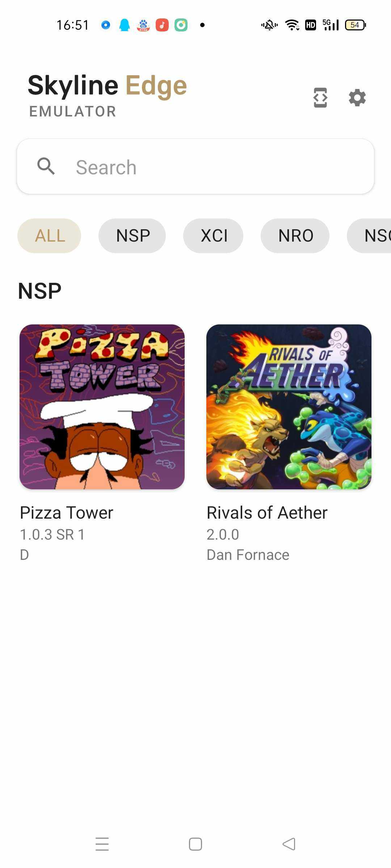Image resolution: width=391 pixels, height=868 pixels.
Task: Tap the battery indicator in status bar
Action: point(355,25)
